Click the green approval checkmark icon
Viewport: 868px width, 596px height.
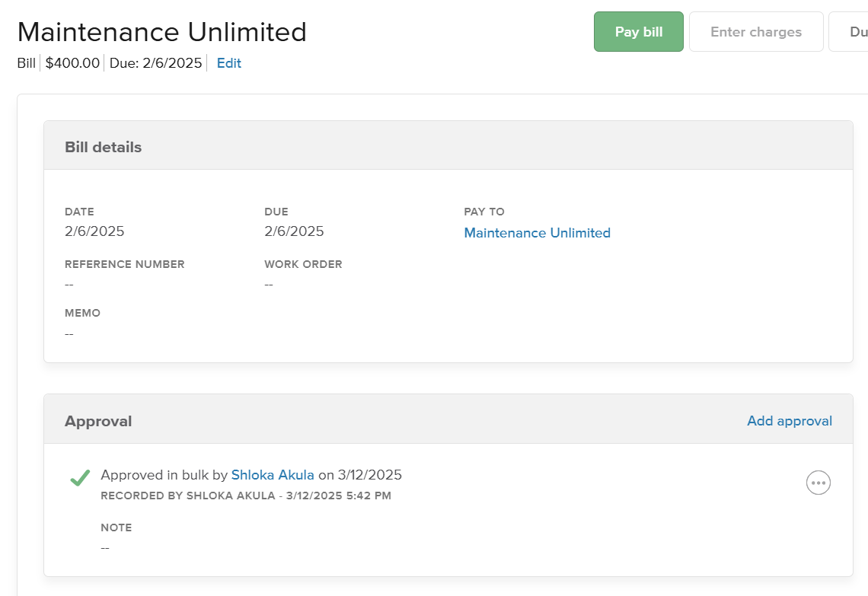pyautogui.click(x=80, y=477)
